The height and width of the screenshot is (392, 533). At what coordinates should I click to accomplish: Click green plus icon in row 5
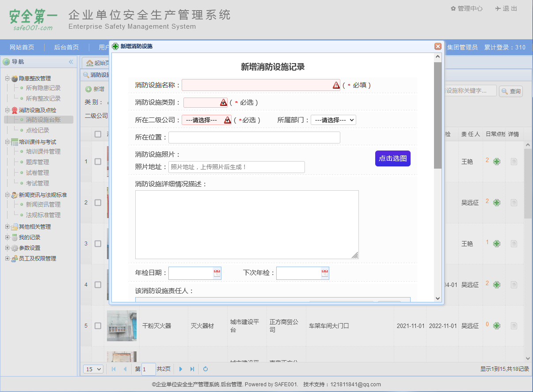(x=497, y=326)
